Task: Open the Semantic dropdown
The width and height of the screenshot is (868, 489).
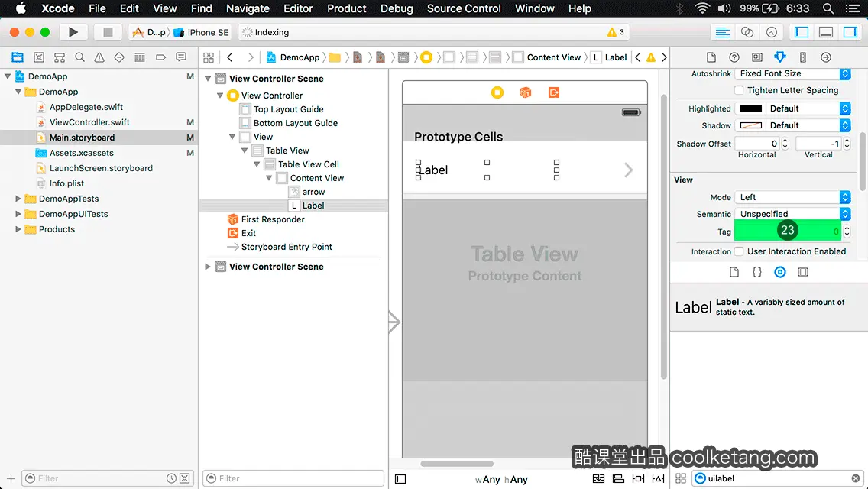Action: 792,214
